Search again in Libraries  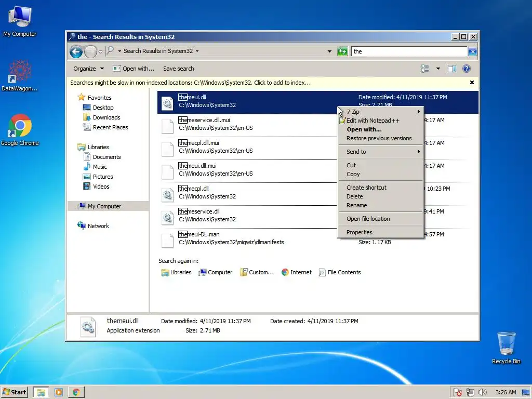176,272
